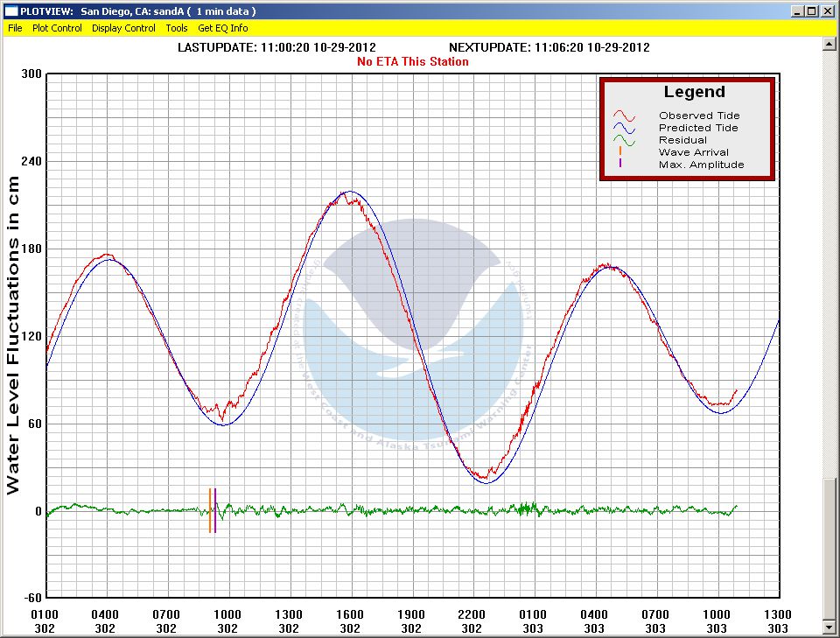840x638 pixels.
Task: Click the orange Wave Arrival legend symbol
Action: 620,152
